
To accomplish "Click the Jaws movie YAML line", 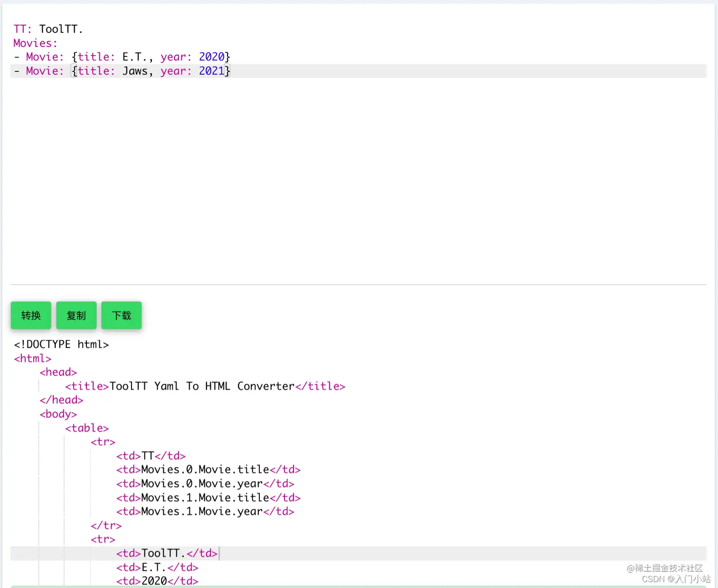I will pyautogui.click(x=122, y=71).
